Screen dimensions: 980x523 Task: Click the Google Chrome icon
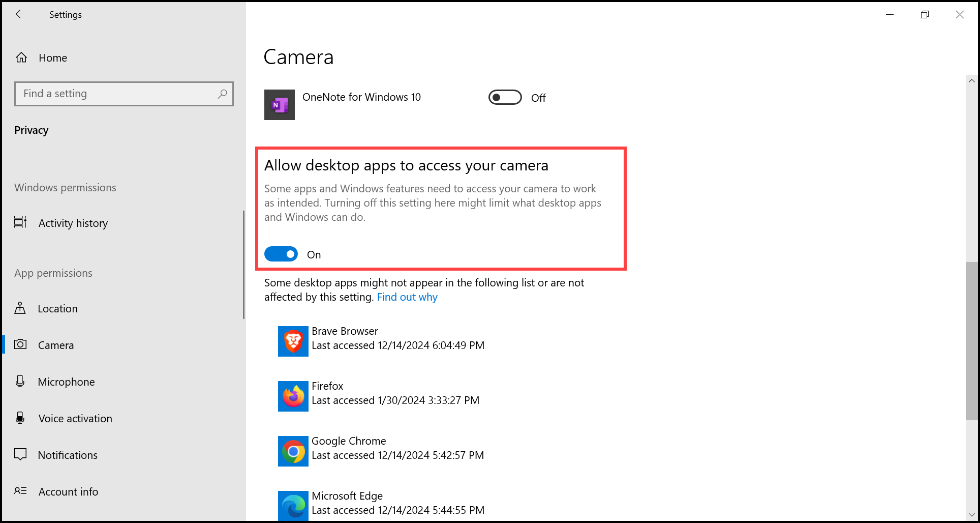(293, 451)
